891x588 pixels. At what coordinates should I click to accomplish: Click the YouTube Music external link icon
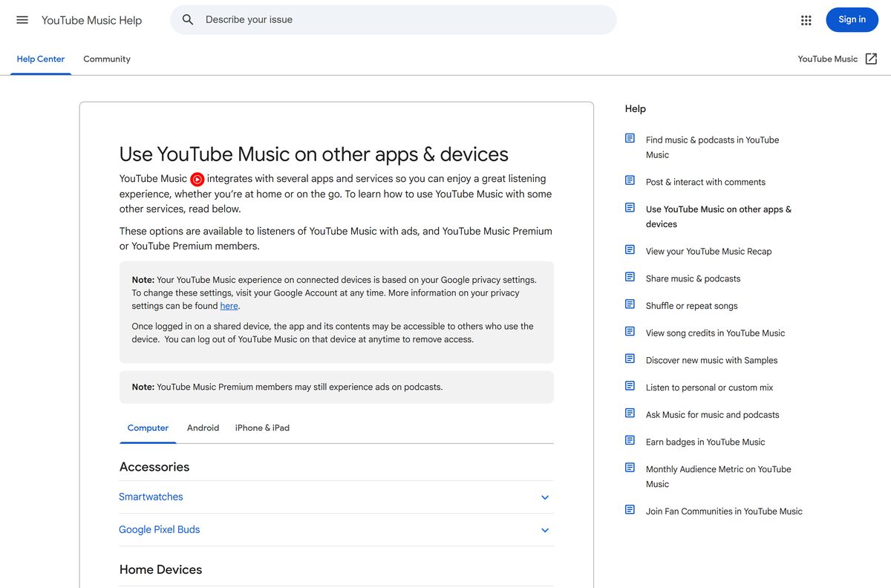[x=872, y=59]
